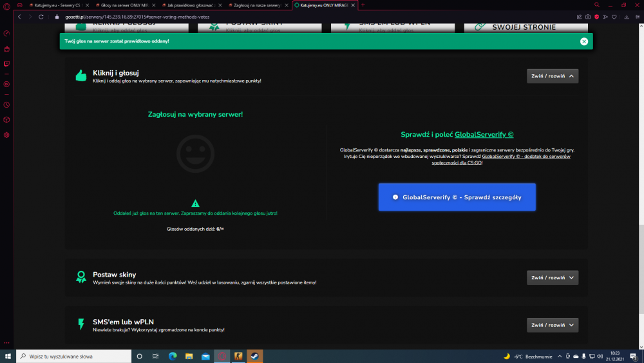Open snapshot camera icon in address bar

tap(588, 17)
